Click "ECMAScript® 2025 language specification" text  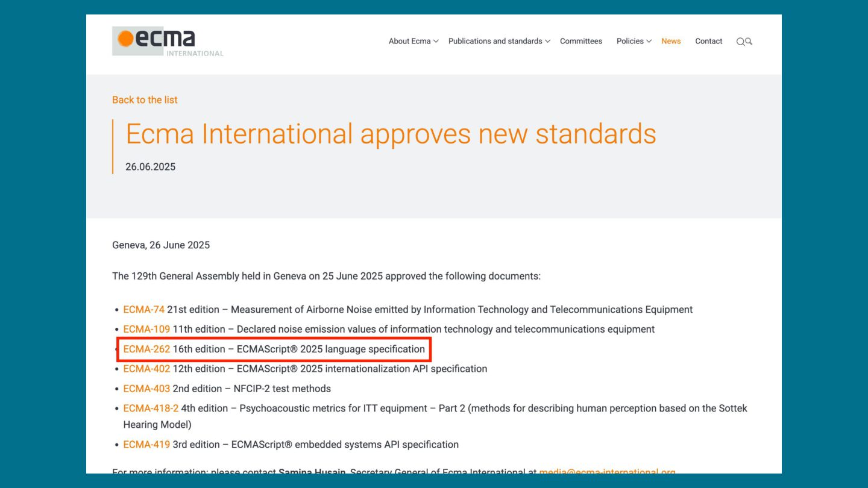(x=331, y=349)
